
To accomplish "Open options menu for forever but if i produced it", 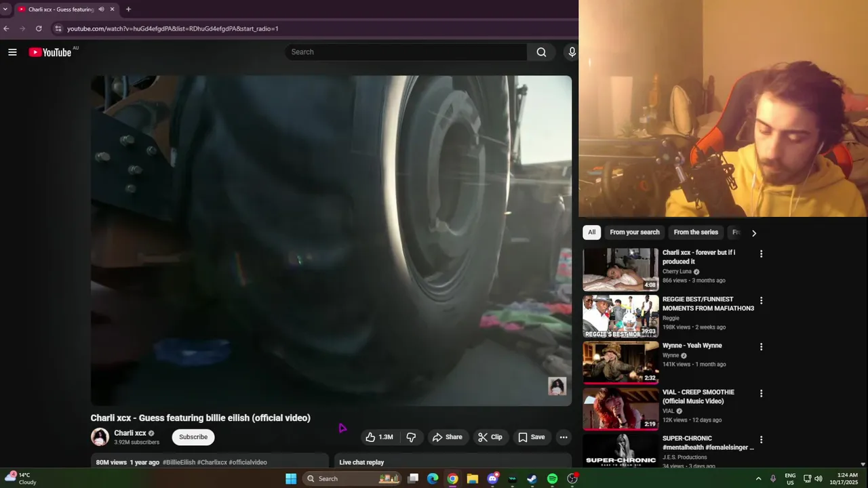I will (761, 253).
